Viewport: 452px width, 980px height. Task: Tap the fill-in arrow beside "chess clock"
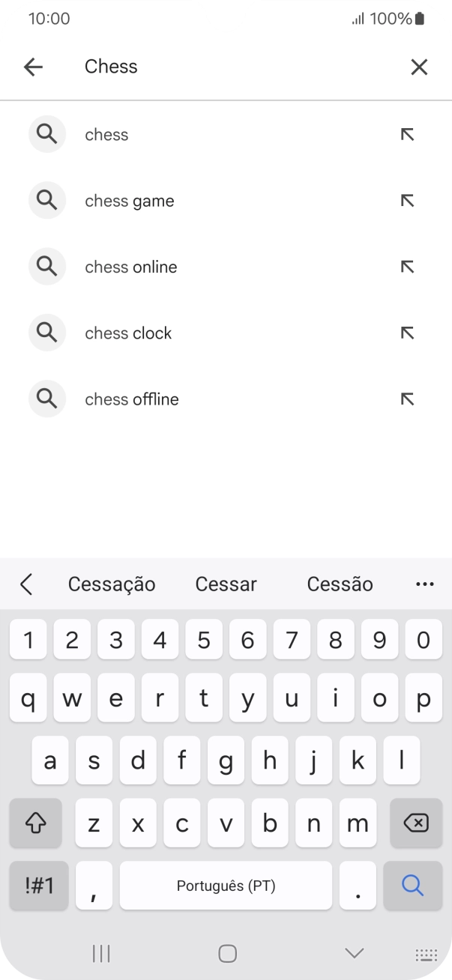[x=406, y=333]
